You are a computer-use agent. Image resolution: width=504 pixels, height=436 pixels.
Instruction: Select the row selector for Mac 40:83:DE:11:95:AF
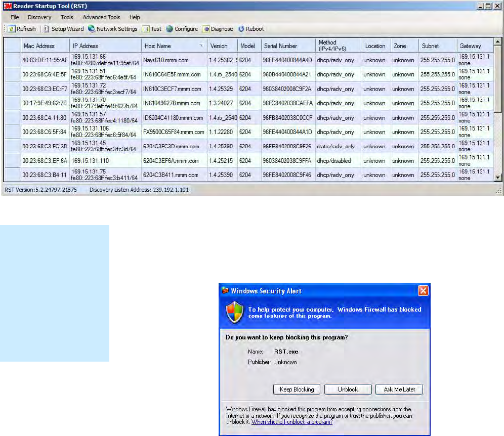pyautogui.click(x=12, y=60)
